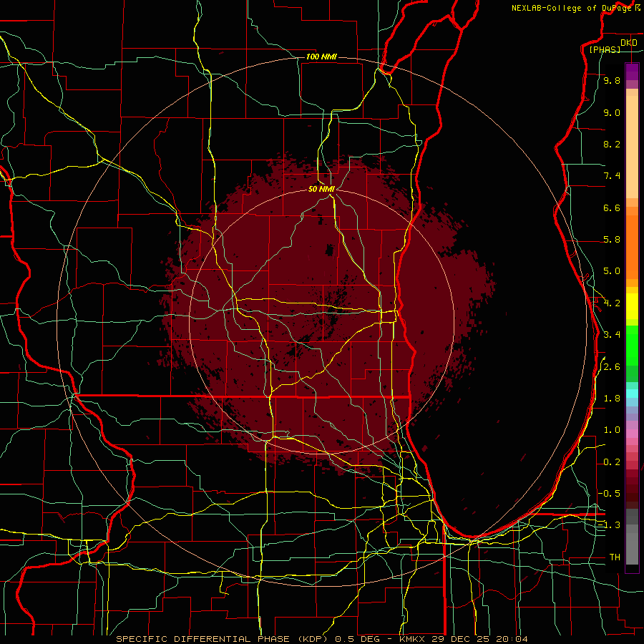Click the 5.0 legend value

612,271
